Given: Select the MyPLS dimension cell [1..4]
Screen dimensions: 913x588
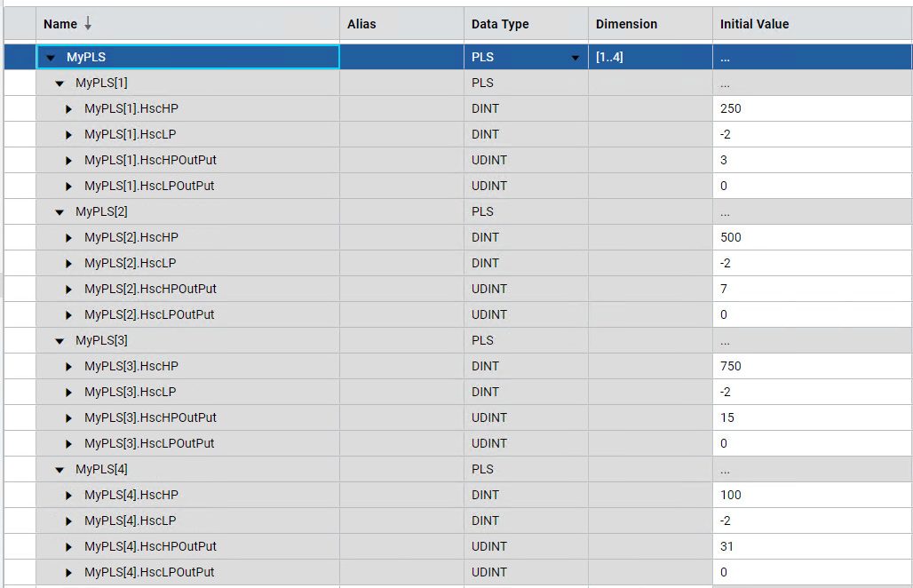Looking at the screenshot, I should [x=649, y=58].
